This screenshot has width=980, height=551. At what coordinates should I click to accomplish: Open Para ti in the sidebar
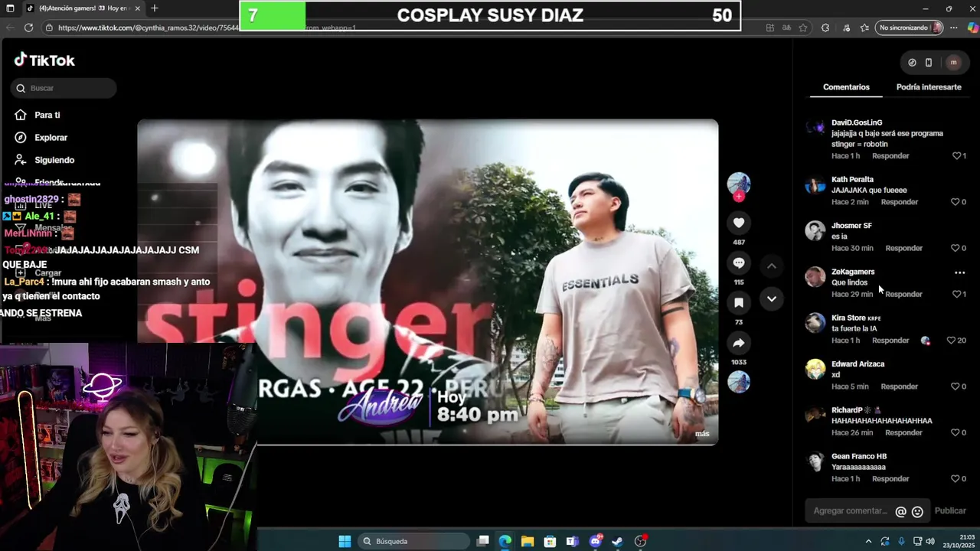pos(47,115)
